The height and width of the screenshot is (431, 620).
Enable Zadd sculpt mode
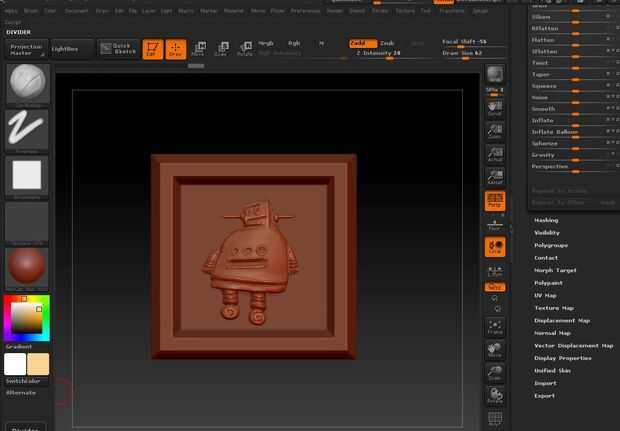pyautogui.click(x=363, y=43)
